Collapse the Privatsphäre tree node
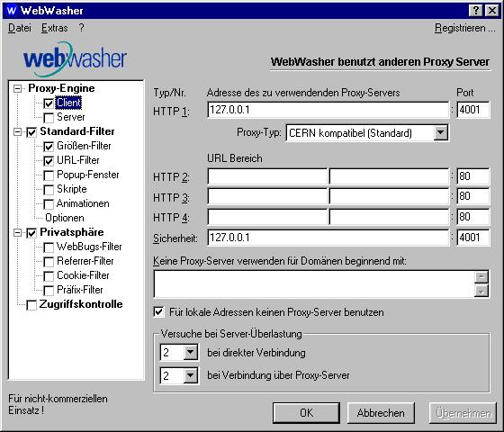504x432 pixels. 18,232
